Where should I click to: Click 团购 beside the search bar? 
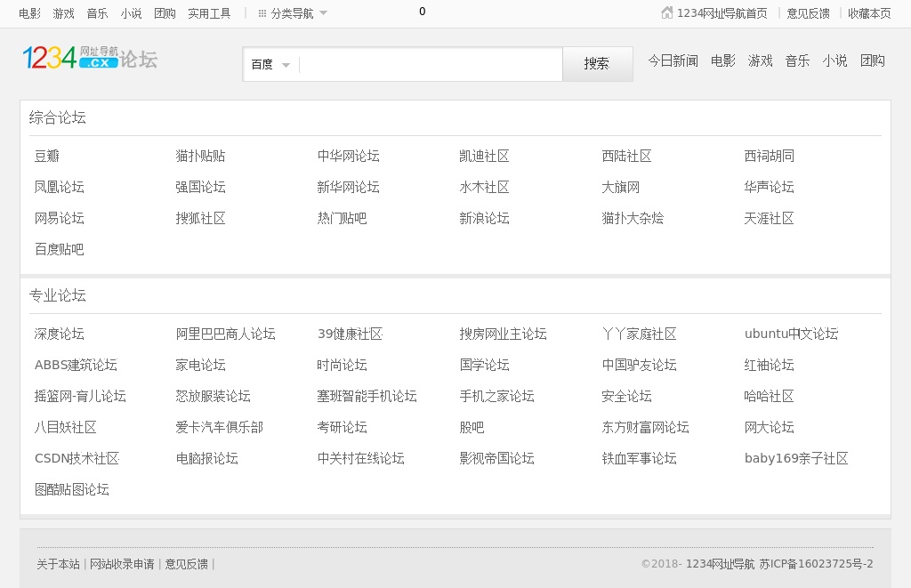tap(872, 61)
